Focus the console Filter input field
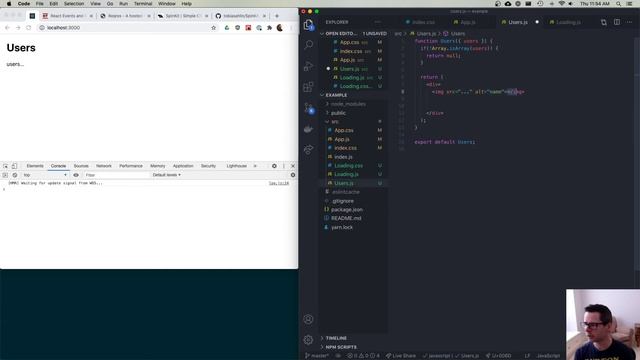Screen dimensions: 640x360 pyautogui.click(x=116, y=175)
